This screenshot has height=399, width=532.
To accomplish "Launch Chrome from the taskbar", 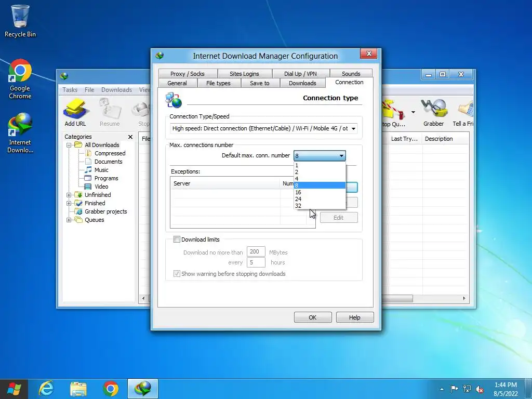I will click(111, 389).
